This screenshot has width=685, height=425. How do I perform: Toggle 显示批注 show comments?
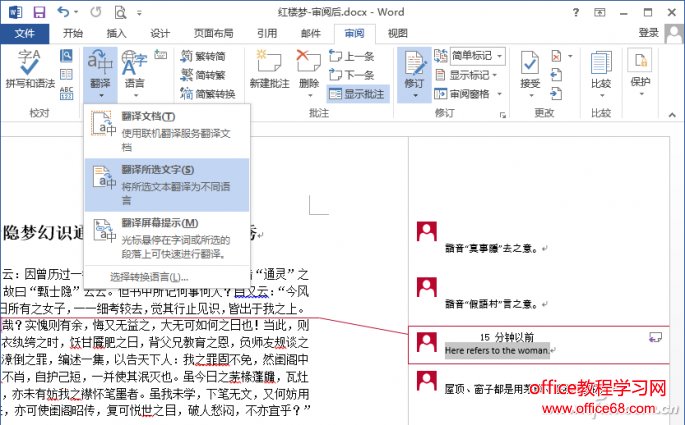tap(357, 94)
